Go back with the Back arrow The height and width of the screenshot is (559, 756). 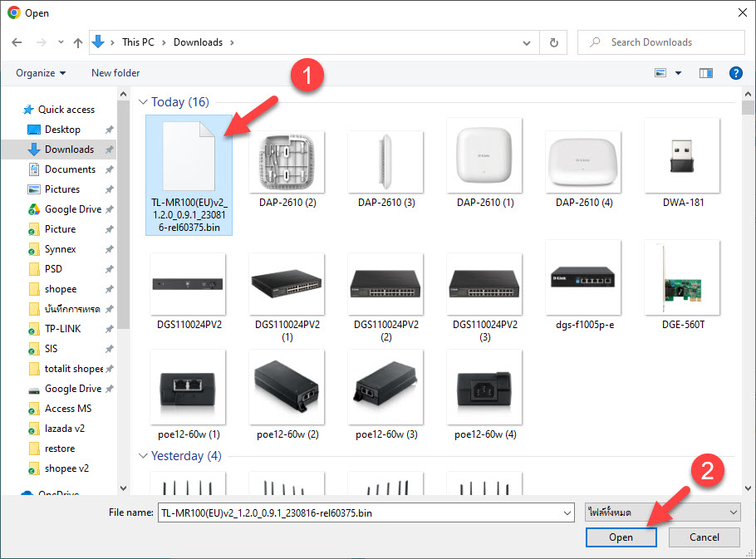tap(17, 42)
